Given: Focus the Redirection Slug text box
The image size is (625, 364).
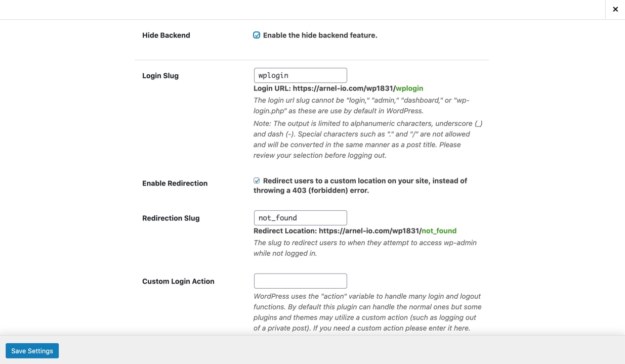Looking at the screenshot, I should pos(300,218).
